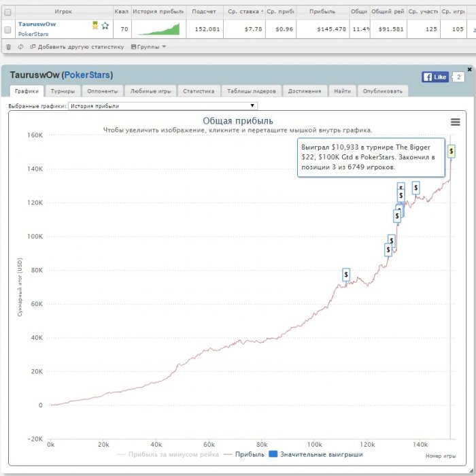Tick the header select-all checkbox
Image resolution: width=476 pixels, height=476 pixels.
click(x=8, y=12)
